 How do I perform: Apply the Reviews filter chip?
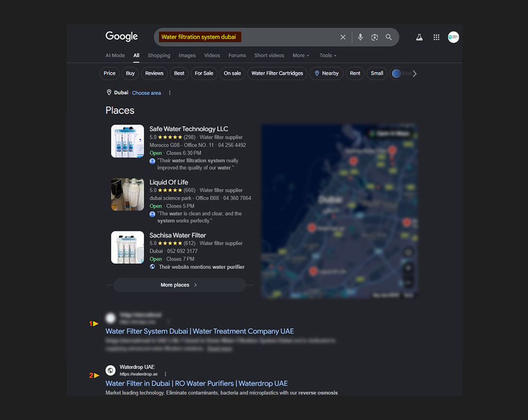pos(154,73)
